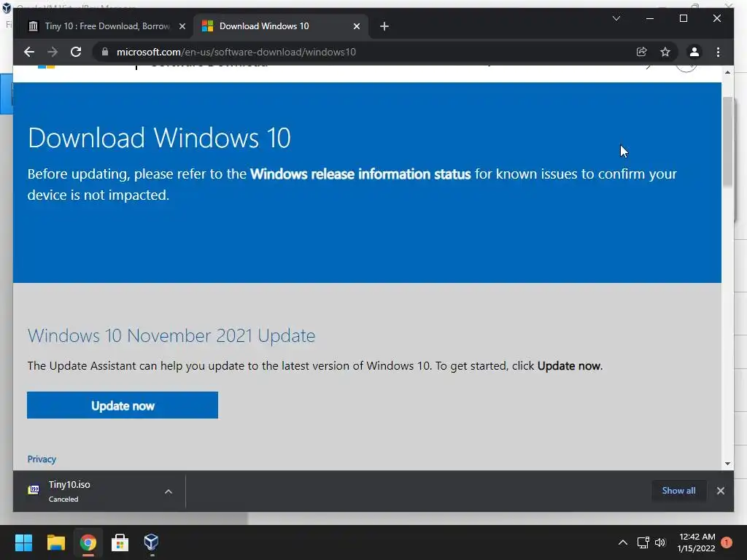View site information via the lock icon
The image size is (747, 560).
pyautogui.click(x=105, y=52)
